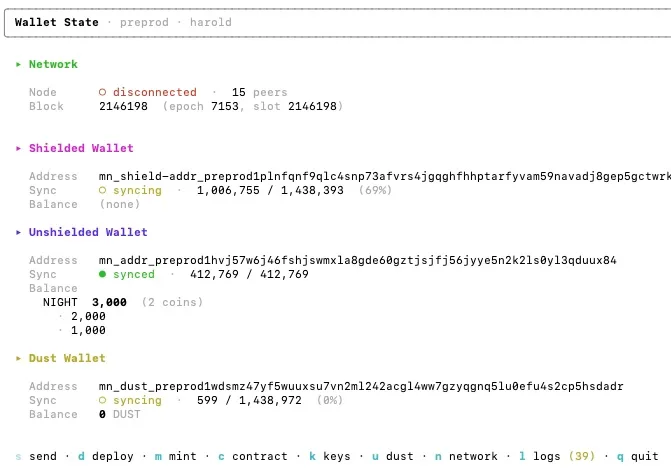Click the (none) shielded balance
Screen dimensions: 671x472
pyautogui.click(x=120, y=204)
